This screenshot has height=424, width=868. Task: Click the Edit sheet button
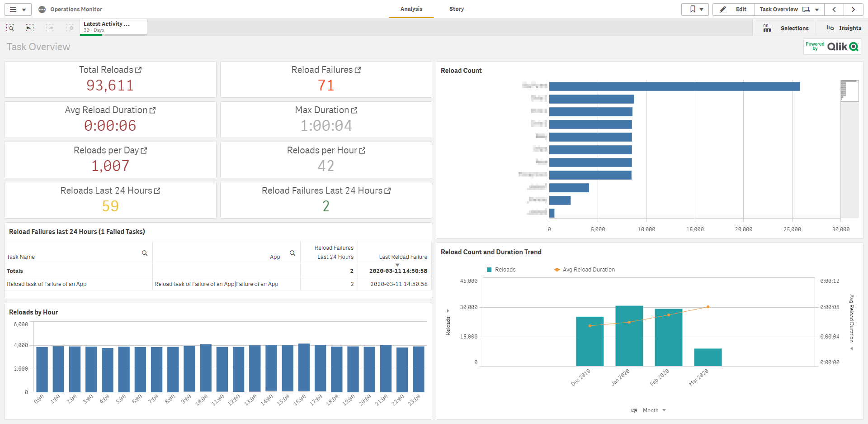[x=733, y=10]
